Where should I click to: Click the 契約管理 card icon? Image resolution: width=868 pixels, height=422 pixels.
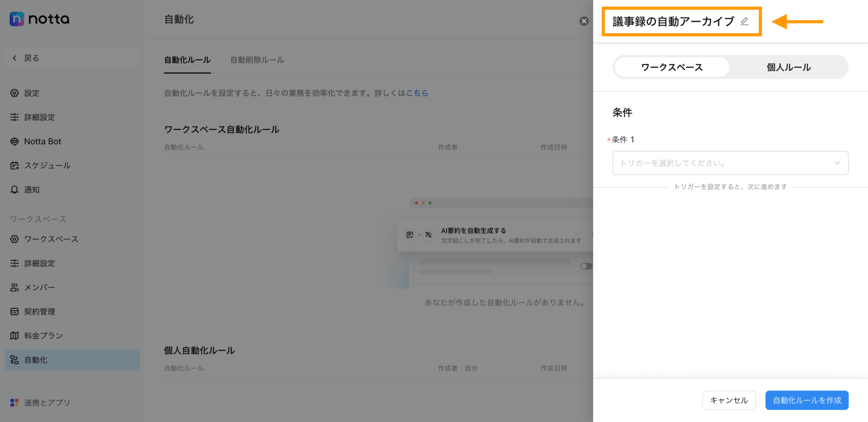[x=15, y=312]
